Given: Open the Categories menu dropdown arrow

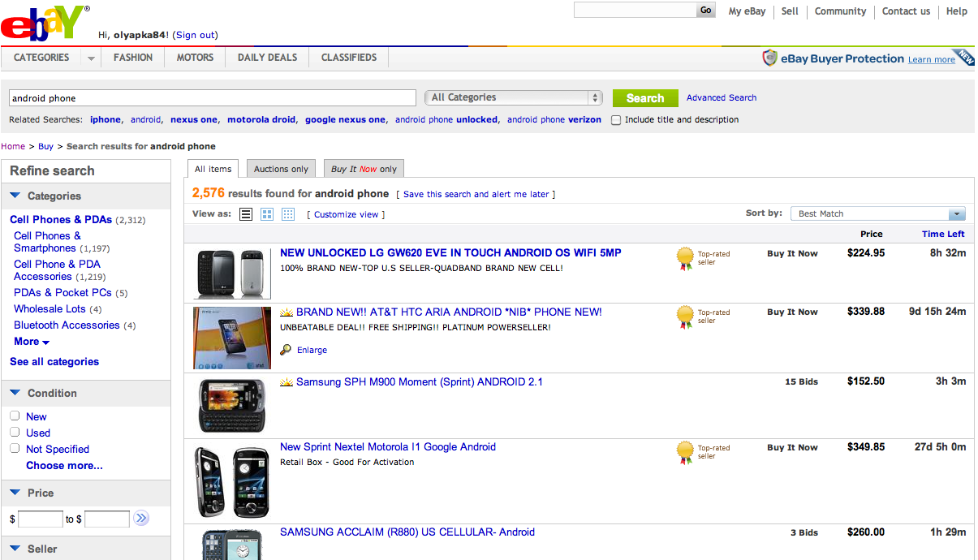Looking at the screenshot, I should [91, 58].
